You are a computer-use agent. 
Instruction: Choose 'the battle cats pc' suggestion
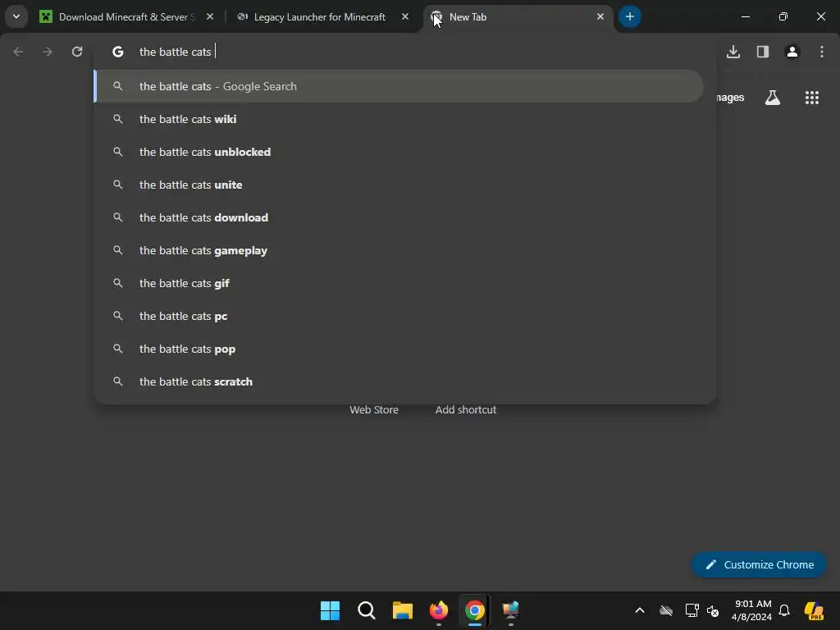click(399, 316)
